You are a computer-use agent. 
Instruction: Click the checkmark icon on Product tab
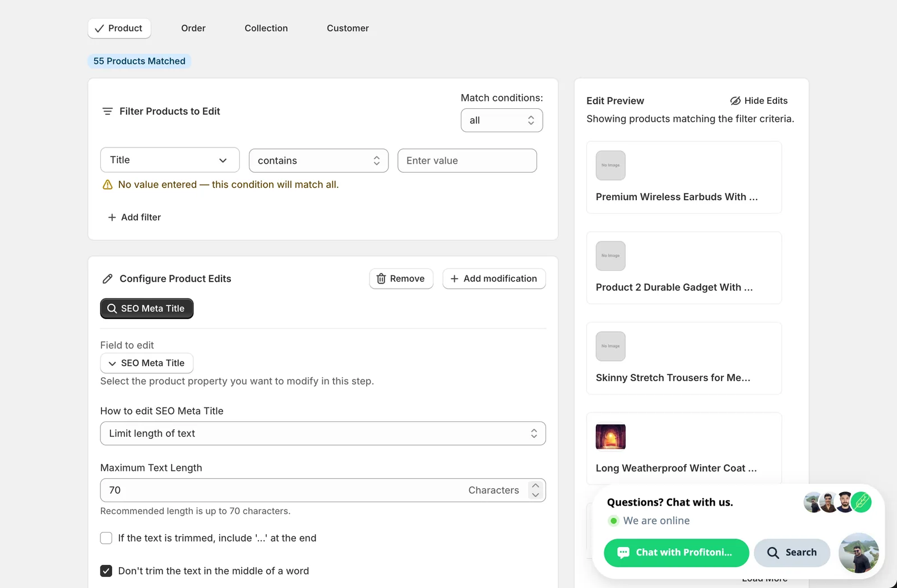(x=99, y=29)
